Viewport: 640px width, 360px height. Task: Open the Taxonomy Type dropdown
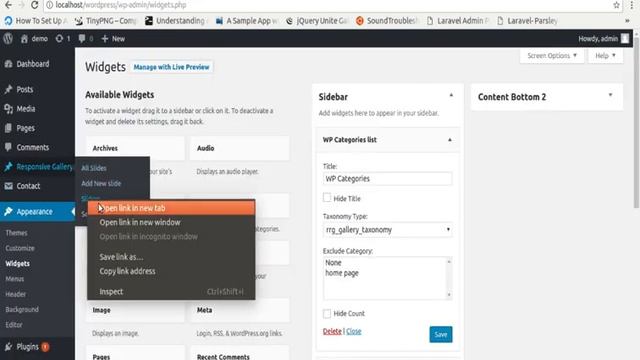(x=387, y=230)
